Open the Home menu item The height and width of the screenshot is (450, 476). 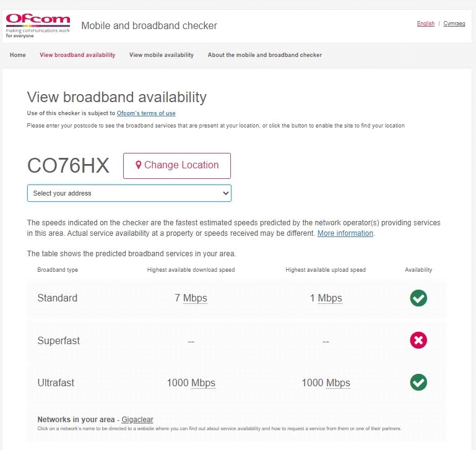point(17,55)
